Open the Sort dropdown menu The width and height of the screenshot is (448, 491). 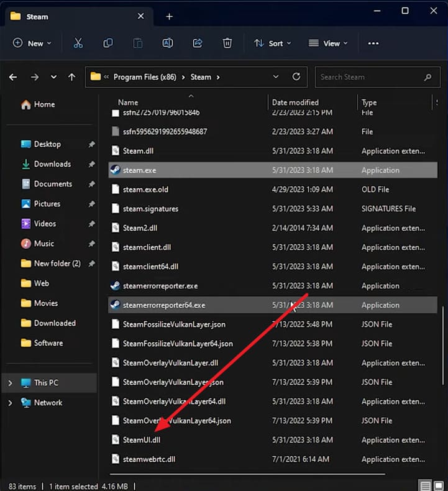tap(272, 44)
